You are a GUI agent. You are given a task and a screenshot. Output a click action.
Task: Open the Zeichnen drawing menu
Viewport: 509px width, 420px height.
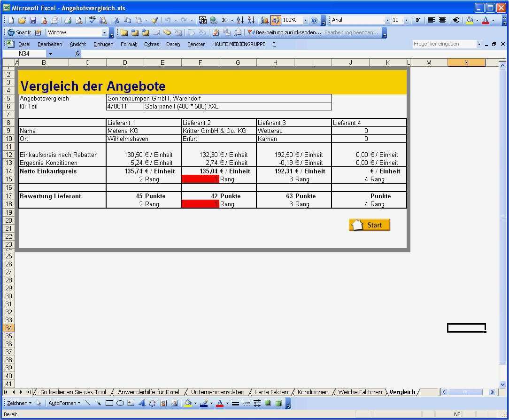pyautogui.click(x=19, y=403)
